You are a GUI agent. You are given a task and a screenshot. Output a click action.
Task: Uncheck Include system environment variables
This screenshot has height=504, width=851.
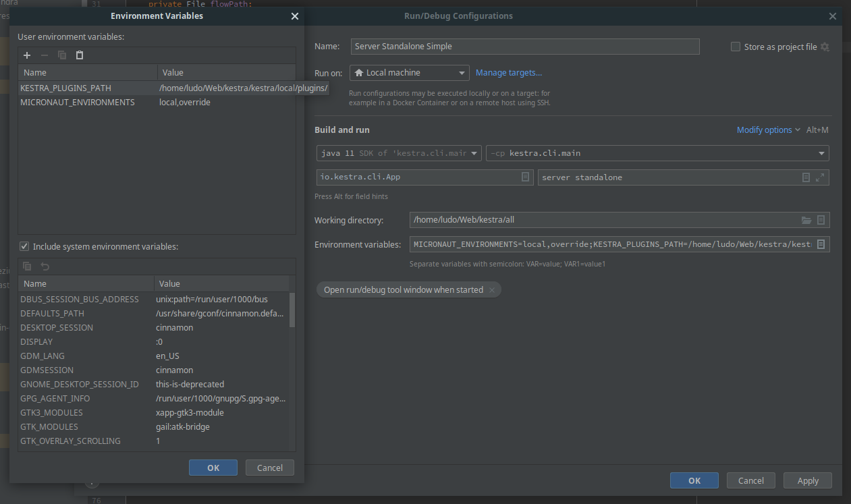click(24, 246)
